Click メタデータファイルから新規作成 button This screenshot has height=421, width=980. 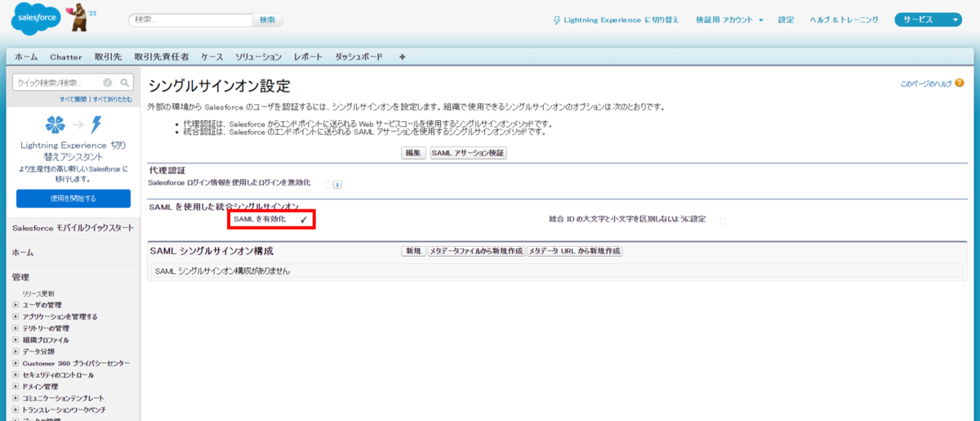click(475, 251)
